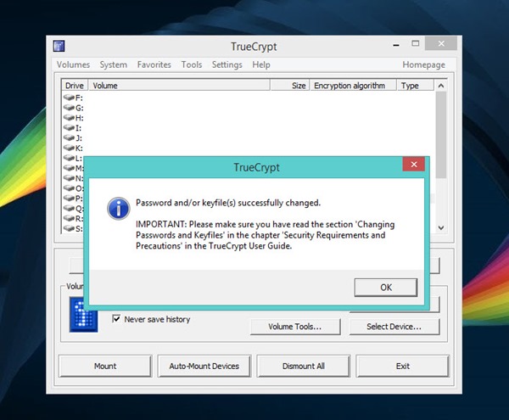Image resolution: width=509 pixels, height=420 pixels.
Task: Open the Volumes menu
Action: click(x=73, y=64)
